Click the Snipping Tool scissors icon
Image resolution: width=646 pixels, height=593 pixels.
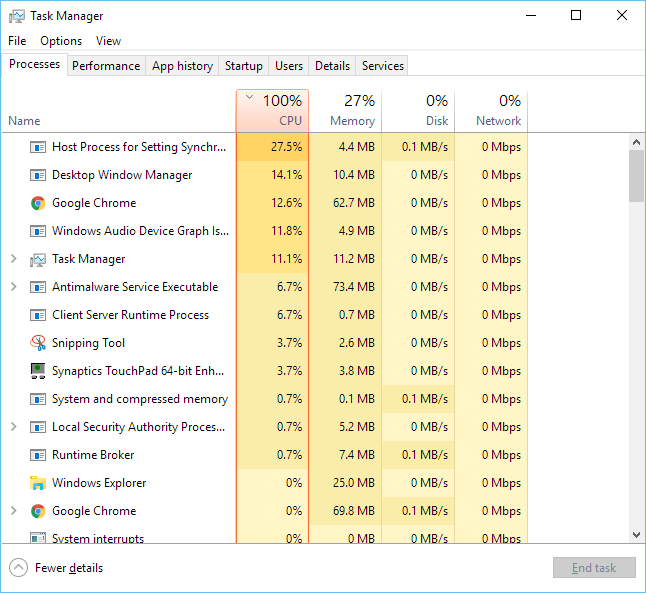click(x=38, y=343)
